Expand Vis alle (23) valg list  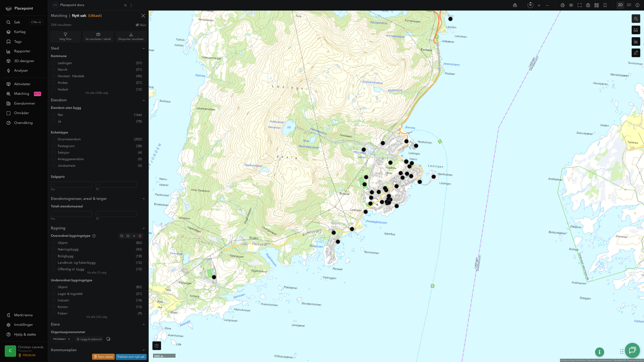tap(97, 317)
